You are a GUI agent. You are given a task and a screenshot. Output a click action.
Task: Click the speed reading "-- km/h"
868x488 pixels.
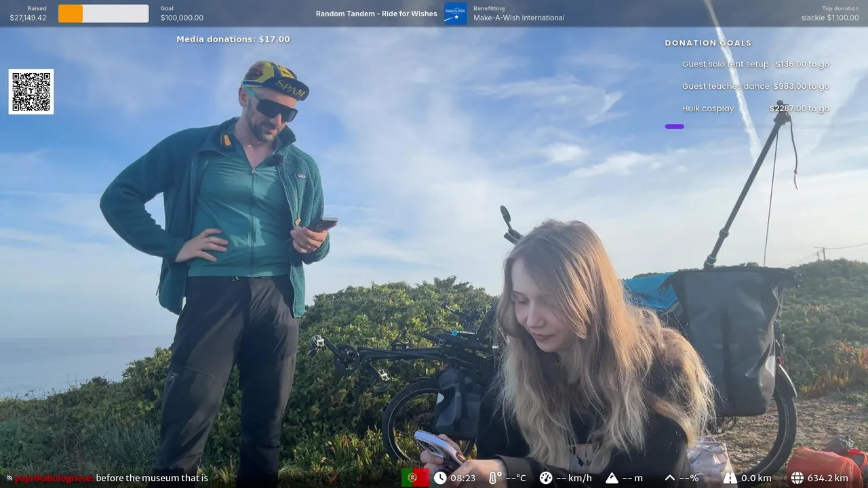point(574,478)
